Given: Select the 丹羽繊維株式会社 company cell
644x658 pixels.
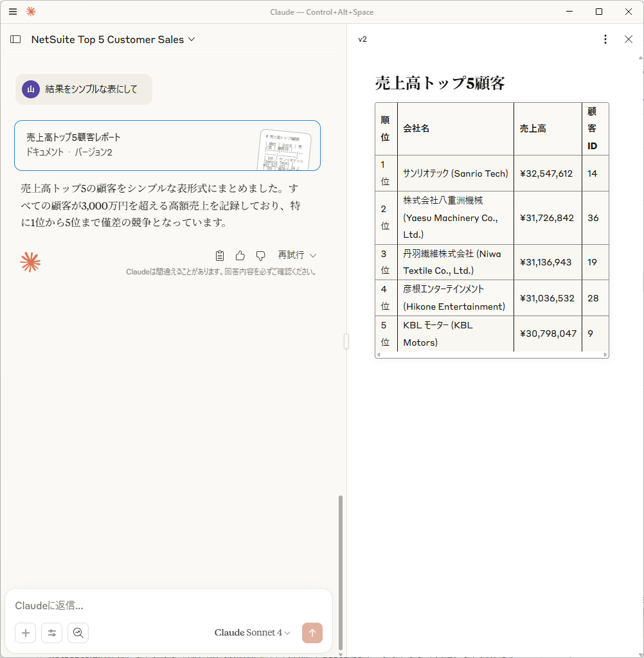Looking at the screenshot, I should pos(456,262).
